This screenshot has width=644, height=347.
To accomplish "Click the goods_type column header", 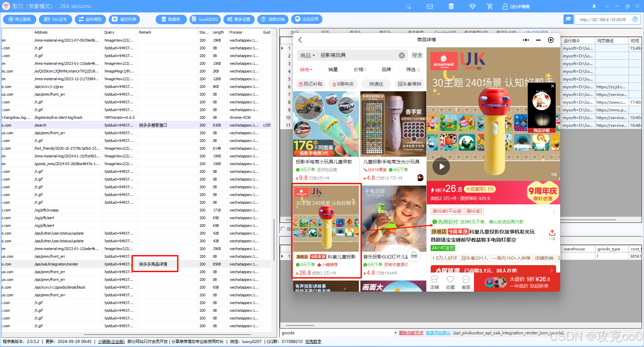I will (608, 249).
